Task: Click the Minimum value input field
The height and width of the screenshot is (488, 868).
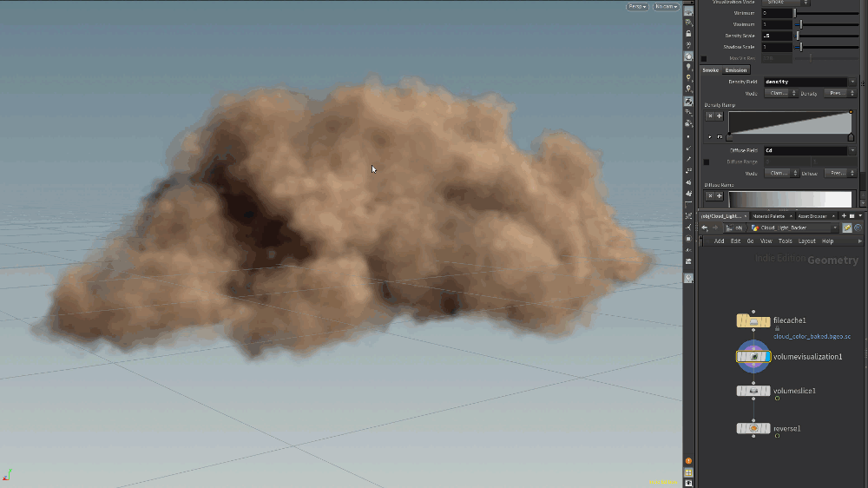Action: (777, 13)
